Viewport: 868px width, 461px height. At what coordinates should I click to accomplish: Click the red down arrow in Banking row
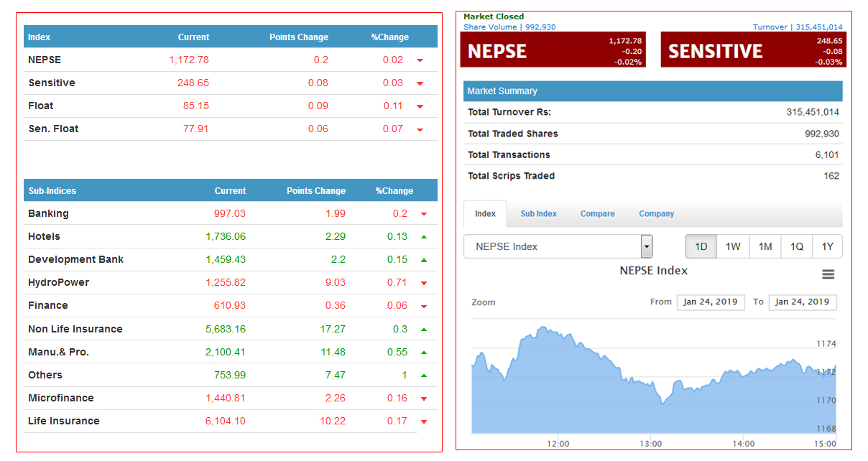point(424,214)
